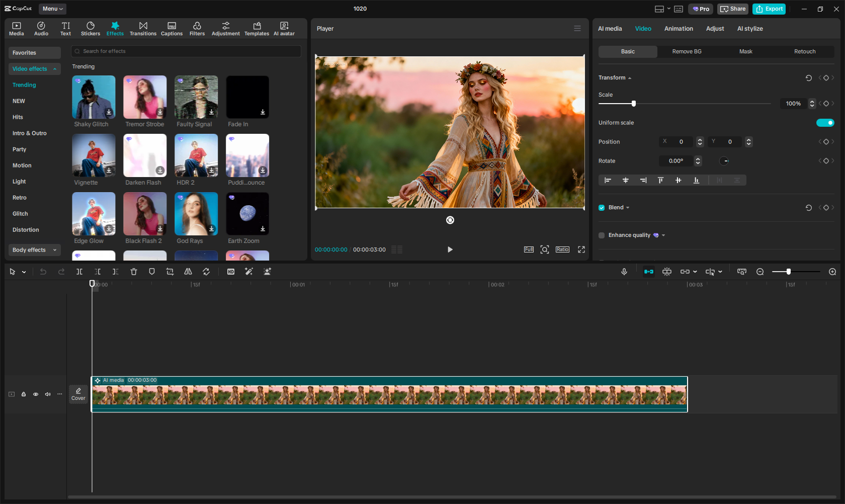Screen dimensions: 845x504
Task: Click the Export button
Action: click(x=769, y=9)
